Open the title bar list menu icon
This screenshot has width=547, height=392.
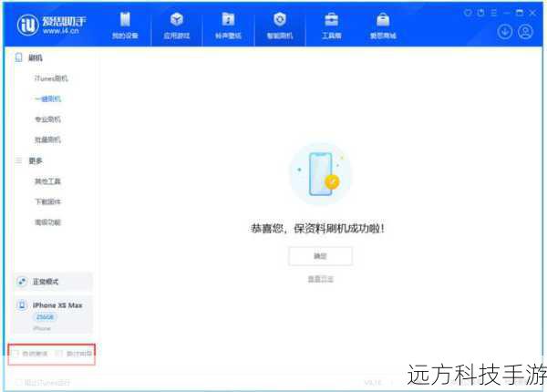(x=493, y=13)
